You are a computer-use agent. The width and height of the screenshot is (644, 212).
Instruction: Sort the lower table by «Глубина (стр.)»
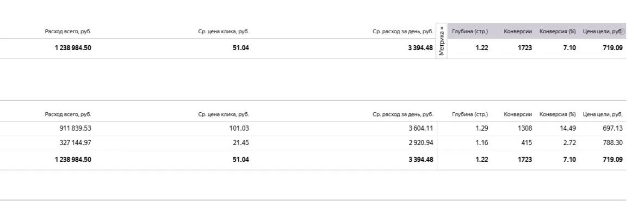(x=470, y=114)
